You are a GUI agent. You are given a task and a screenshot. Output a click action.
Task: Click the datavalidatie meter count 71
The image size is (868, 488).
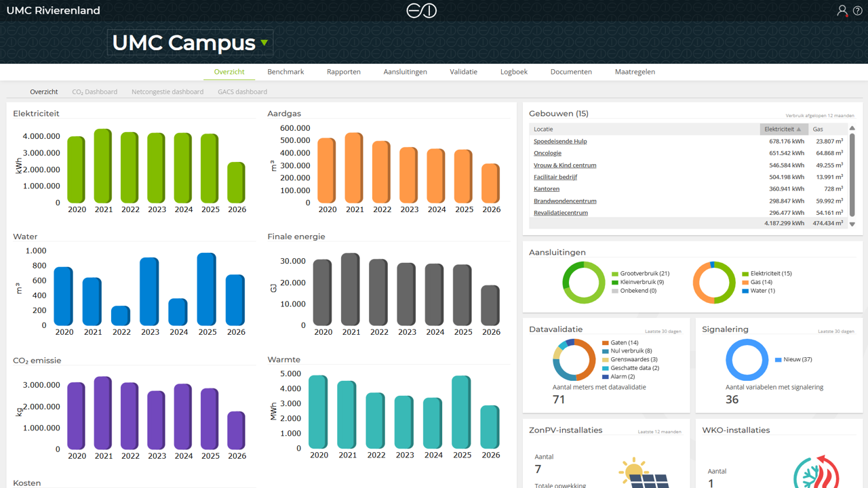(x=559, y=400)
